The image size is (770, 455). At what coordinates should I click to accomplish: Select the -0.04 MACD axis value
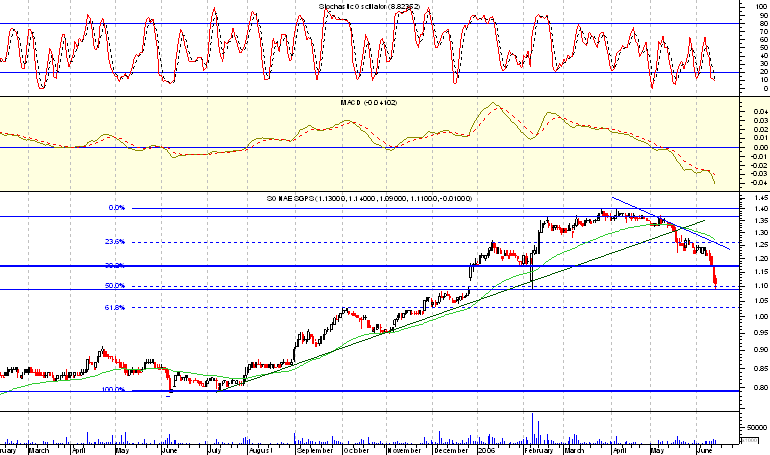coord(761,183)
